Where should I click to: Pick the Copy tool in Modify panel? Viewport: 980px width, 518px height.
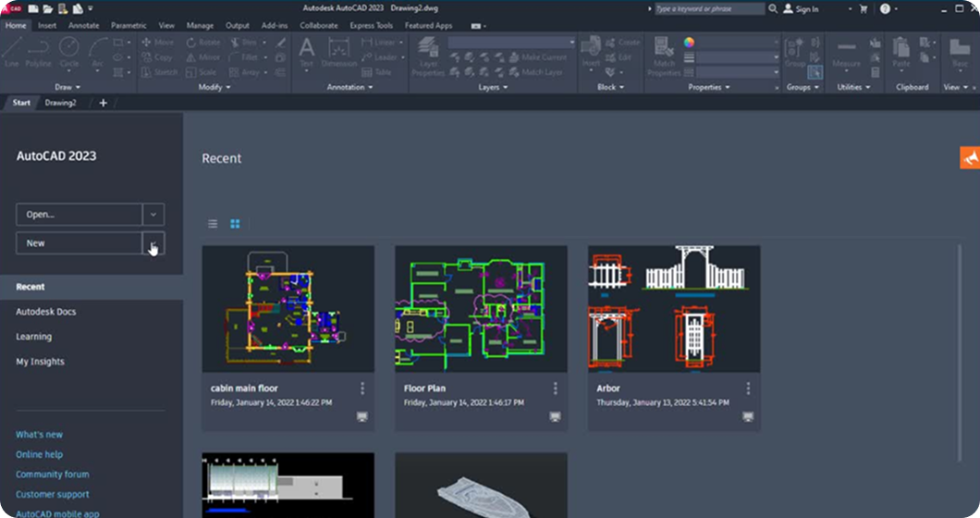pos(156,57)
